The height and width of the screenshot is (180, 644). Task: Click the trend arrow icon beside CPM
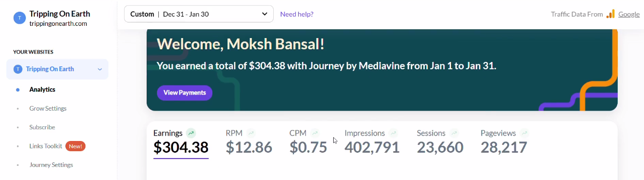(315, 133)
